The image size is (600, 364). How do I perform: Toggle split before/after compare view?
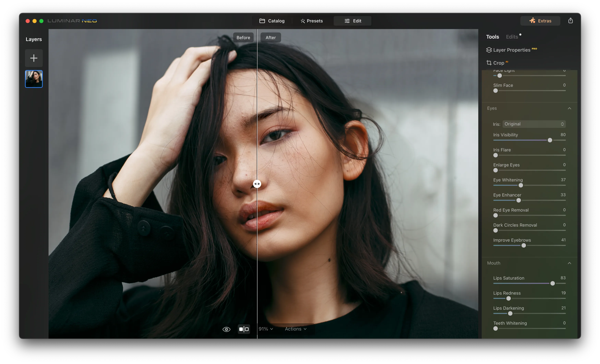coord(244,329)
